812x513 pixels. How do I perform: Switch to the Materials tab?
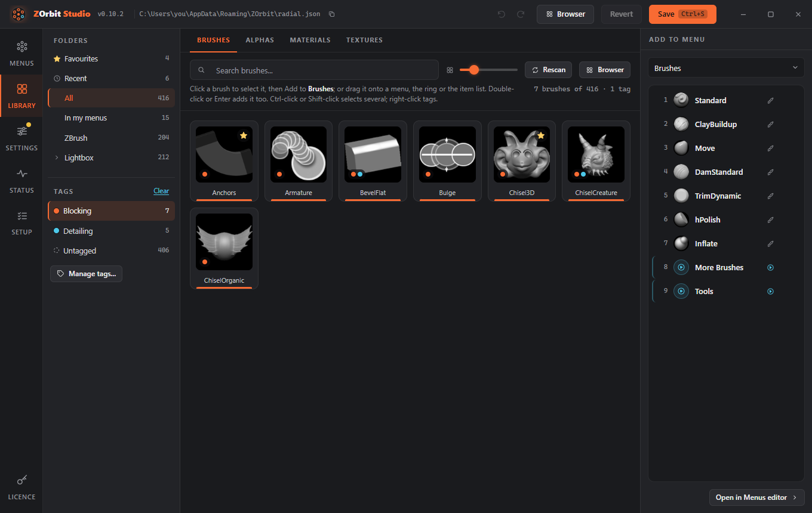(310, 40)
